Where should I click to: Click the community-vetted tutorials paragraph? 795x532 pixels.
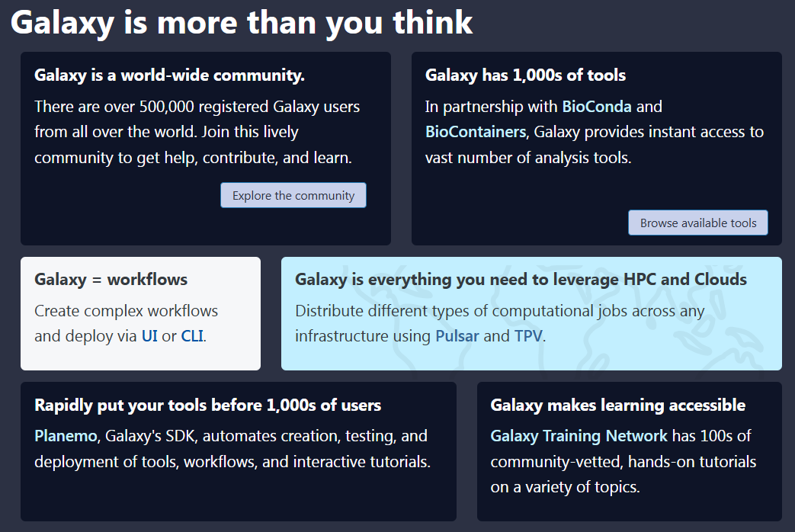coord(623,462)
